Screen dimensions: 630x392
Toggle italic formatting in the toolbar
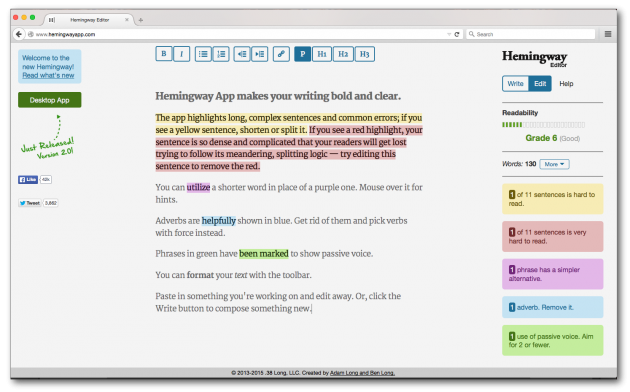click(x=182, y=54)
